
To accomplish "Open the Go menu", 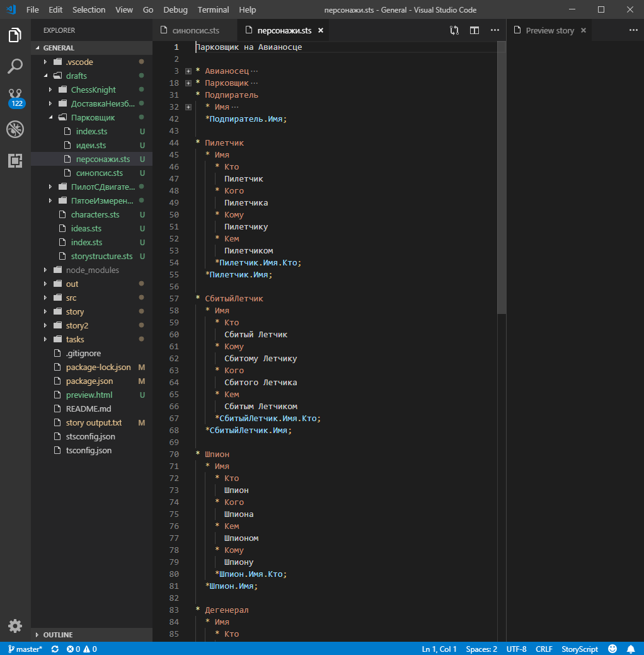I will coord(148,9).
